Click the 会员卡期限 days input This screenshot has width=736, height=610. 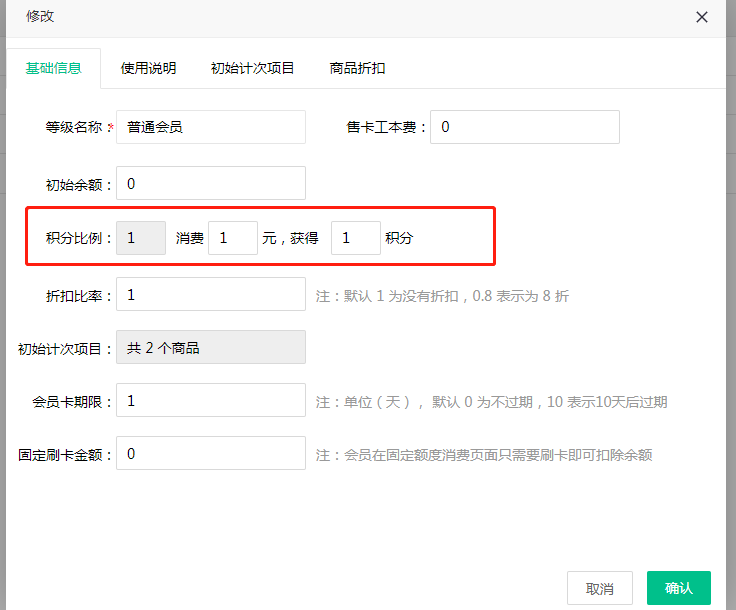[x=210, y=401]
